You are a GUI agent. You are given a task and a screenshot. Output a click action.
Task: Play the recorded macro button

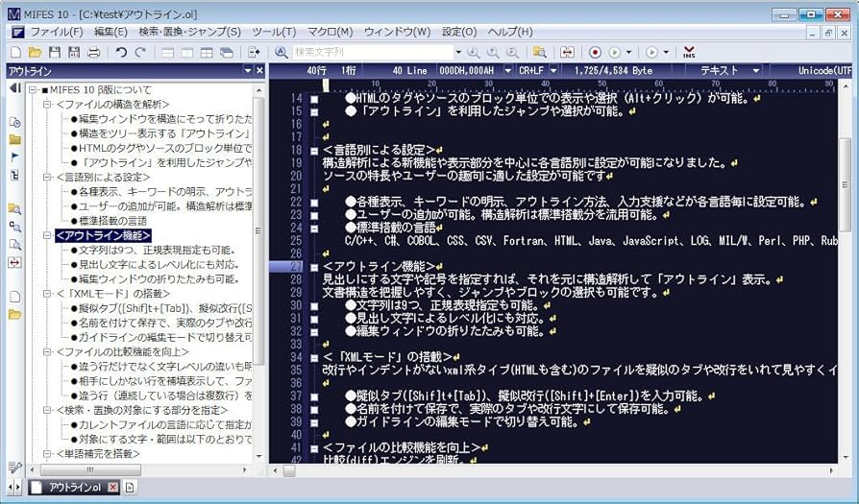click(x=615, y=53)
